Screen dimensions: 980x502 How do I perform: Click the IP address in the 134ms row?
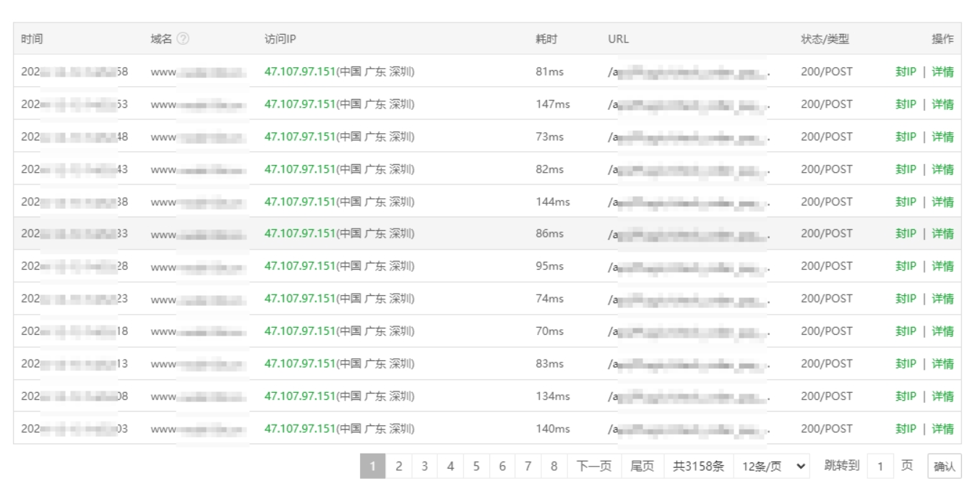300,396
